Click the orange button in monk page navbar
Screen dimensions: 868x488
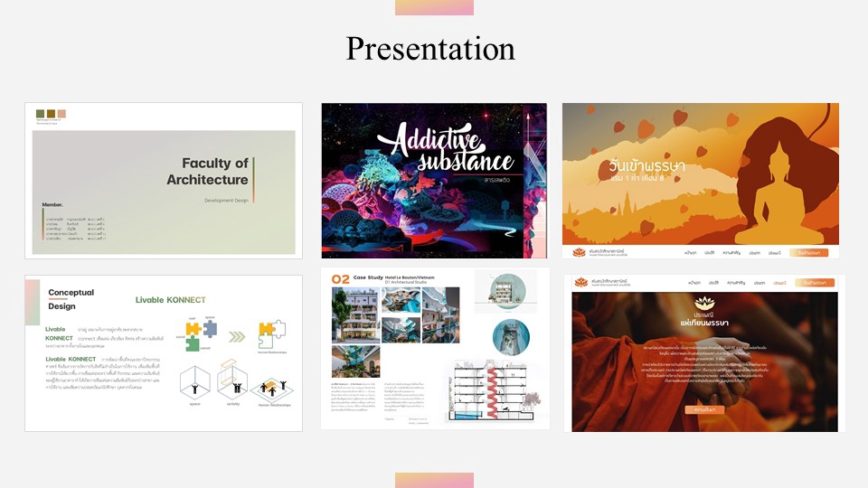pos(815,283)
